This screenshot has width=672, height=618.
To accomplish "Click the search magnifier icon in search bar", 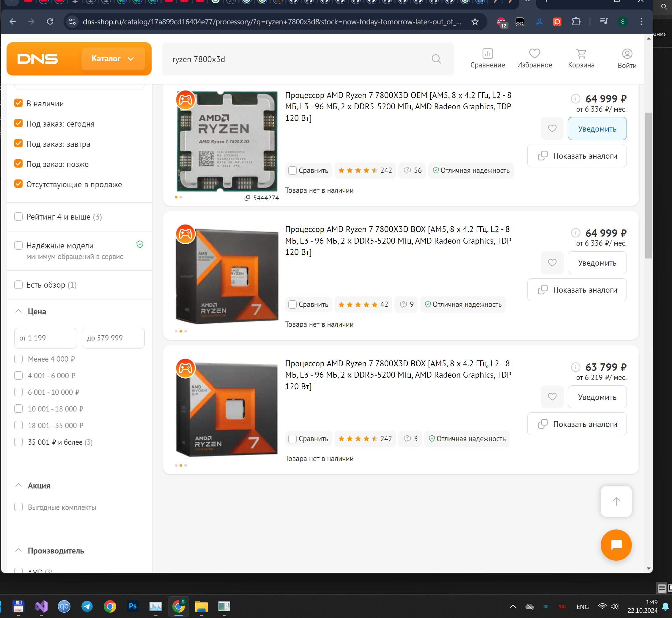I will click(x=436, y=59).
